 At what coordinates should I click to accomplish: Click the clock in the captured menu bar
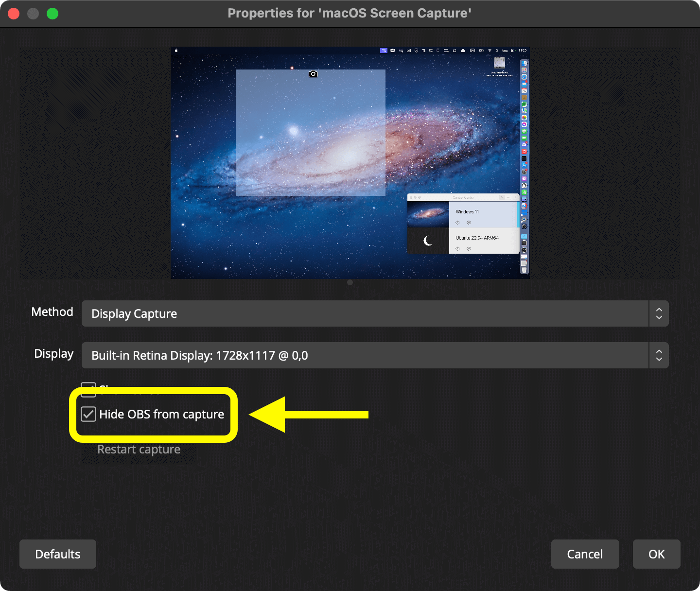coord(523,51)
